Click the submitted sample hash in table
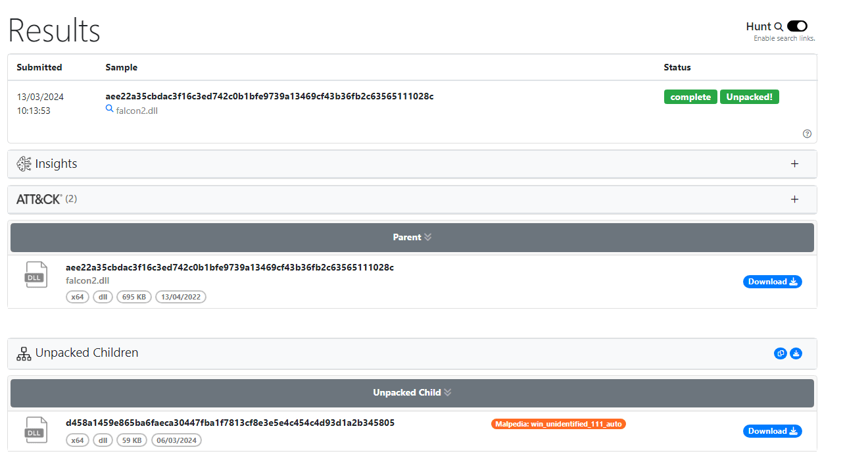This screenshot has width=868, height=468. [269, 96]
